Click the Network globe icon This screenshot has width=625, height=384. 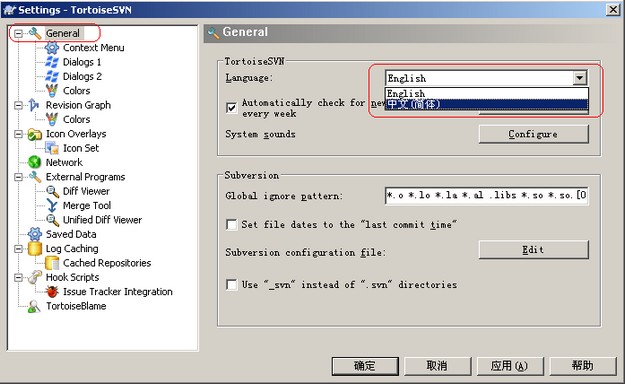point(35,162)
